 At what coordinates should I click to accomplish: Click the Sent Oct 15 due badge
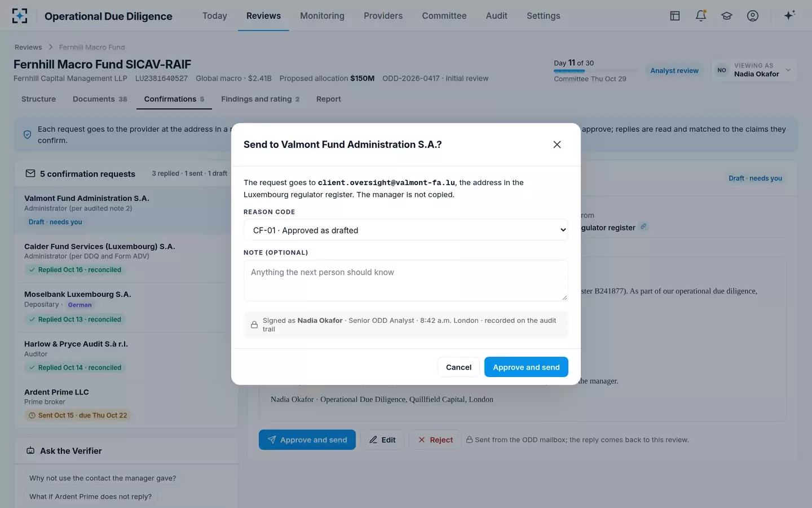(x=77, y=415)
